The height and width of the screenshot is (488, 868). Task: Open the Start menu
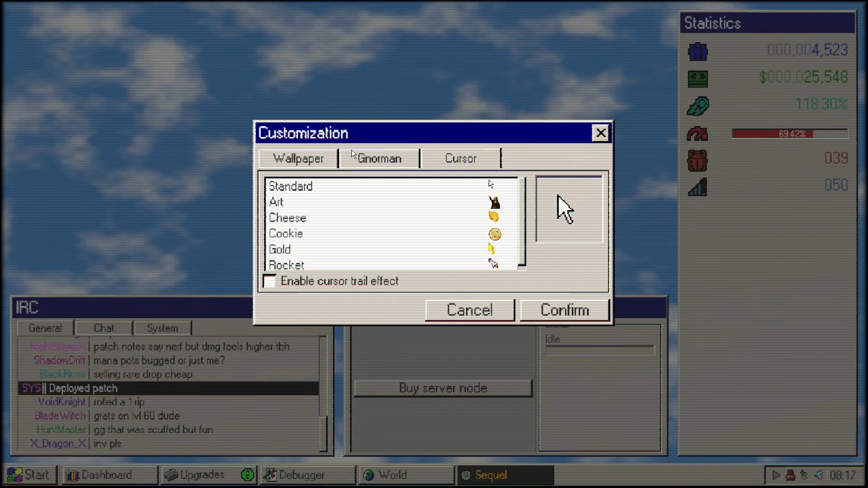29,475
